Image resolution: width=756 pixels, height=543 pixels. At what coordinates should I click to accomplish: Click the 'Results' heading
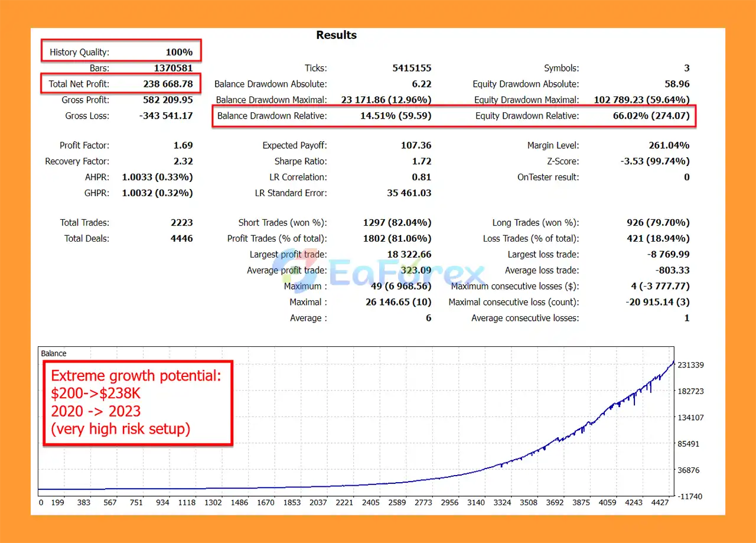(336, 35)
